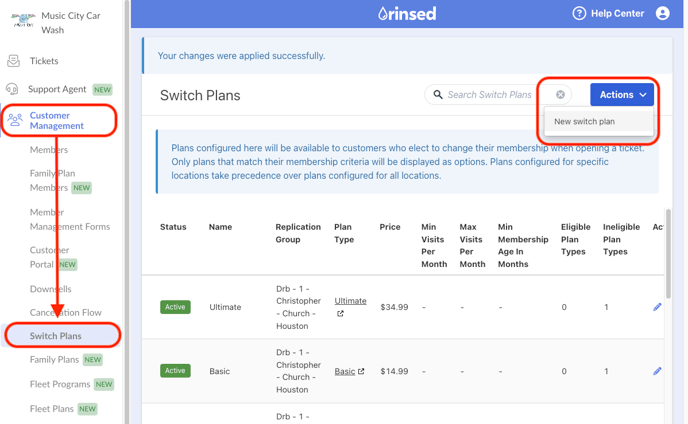Image resolution: width=688 pixels, height=424 pixels.
Task: Click the sidebar vertical scrollbar
Action: (x=127, y=212)
